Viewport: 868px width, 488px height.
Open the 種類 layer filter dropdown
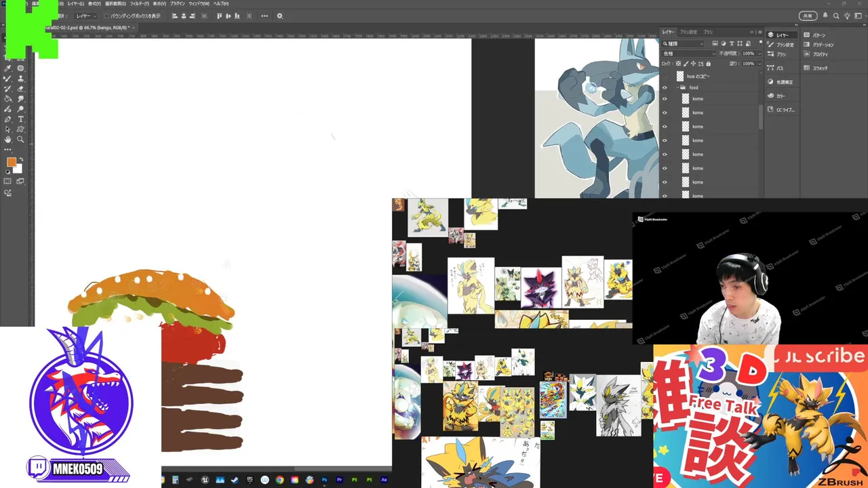click(x=682, y=44)
